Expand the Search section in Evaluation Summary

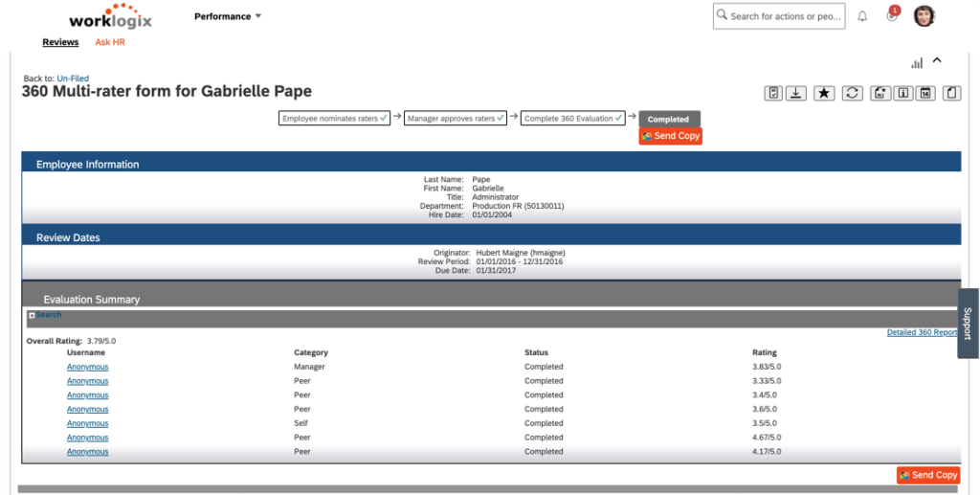point(32,315)
